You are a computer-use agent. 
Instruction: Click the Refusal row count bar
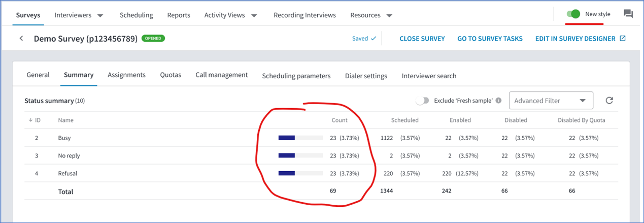300,173
